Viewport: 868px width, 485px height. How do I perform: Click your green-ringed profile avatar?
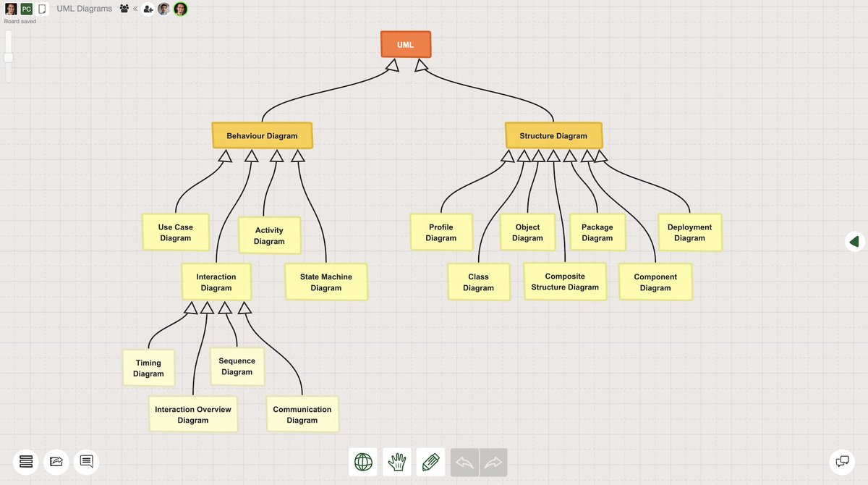(179, 9)
